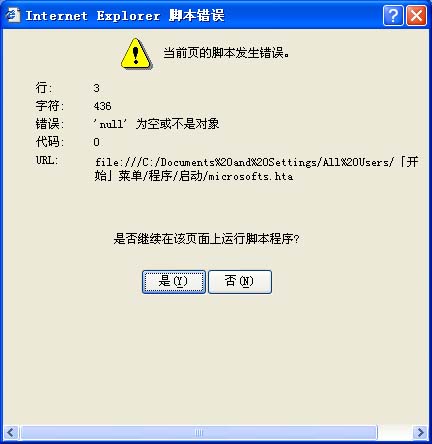Click the horizontal scrollbar thumb
The width and height of the screenshot is (432, 444).
[199, 433]
